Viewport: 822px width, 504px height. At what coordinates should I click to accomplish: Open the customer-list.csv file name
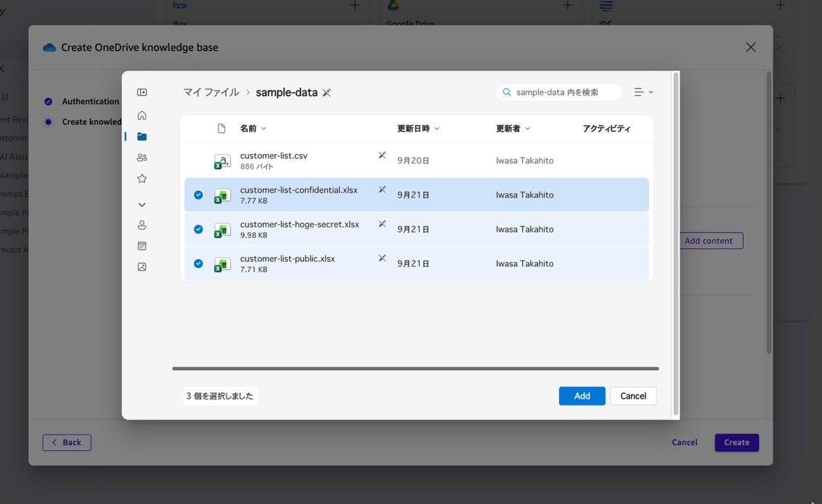click(274, 155)
